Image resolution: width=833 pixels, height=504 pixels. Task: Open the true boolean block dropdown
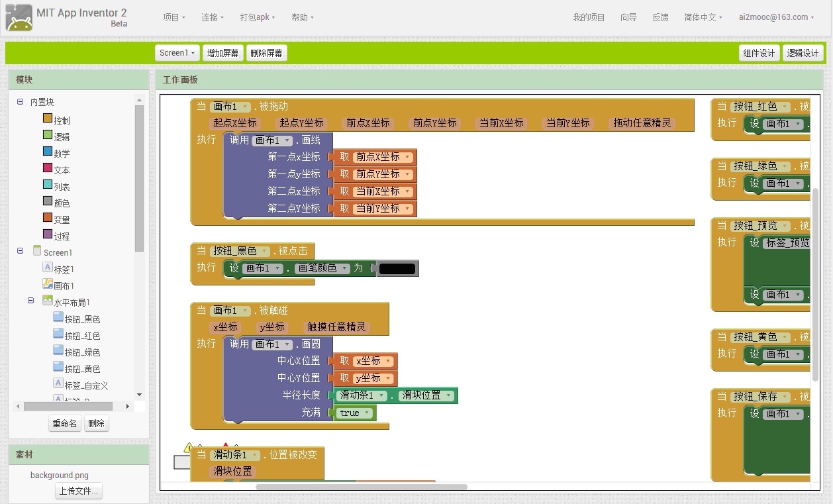click(x=354, y=413)
